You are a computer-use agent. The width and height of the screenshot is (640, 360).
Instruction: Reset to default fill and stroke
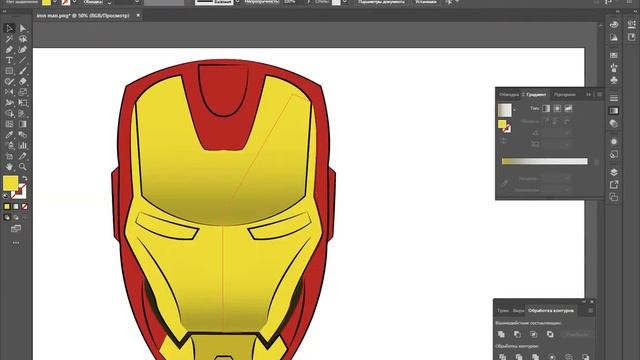pos(6,196)
